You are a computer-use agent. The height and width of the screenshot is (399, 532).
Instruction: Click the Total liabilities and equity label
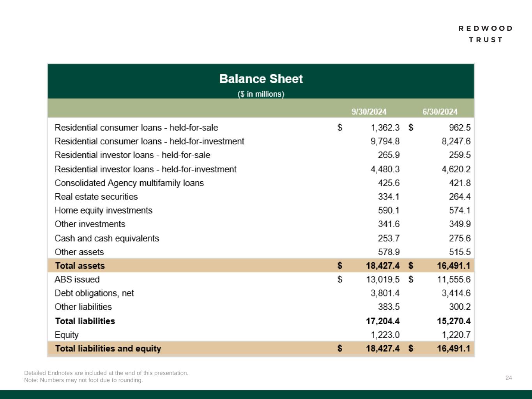[108, 348]
